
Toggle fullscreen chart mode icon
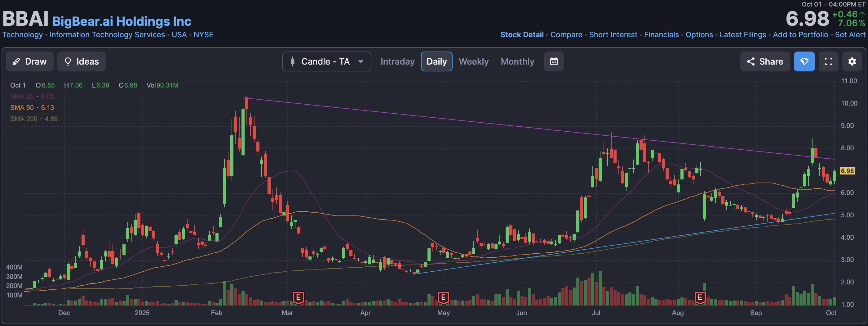click(x=828, y=61)
